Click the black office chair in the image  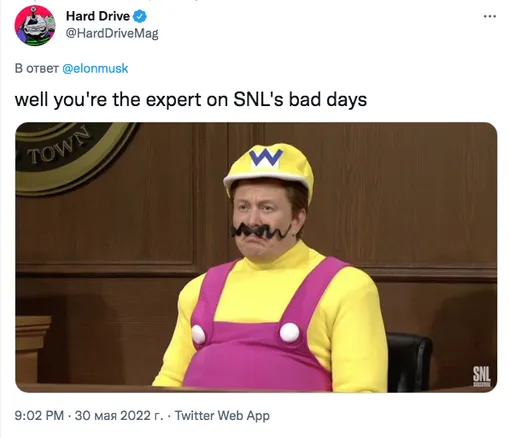click(409, 361)
